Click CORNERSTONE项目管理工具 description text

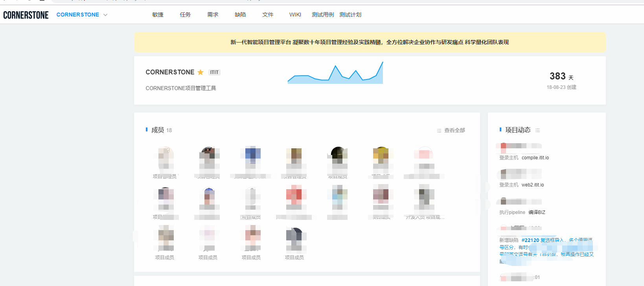pyautogui.click(x=181, y=88)
